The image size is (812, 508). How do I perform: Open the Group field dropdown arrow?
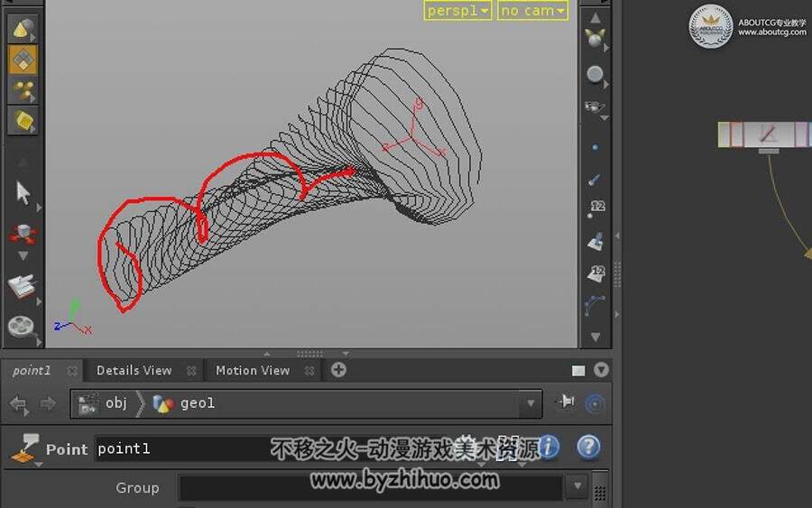click(x=578, y=486)
